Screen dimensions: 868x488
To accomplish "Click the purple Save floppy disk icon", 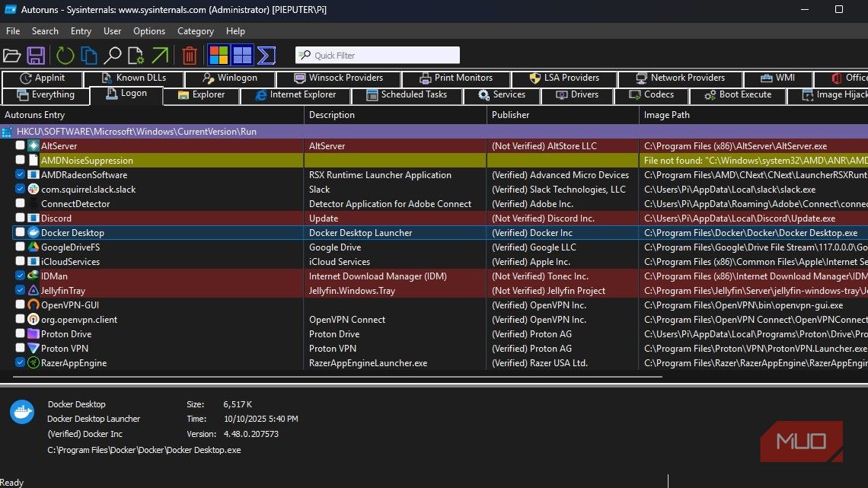I will [36, 56].
